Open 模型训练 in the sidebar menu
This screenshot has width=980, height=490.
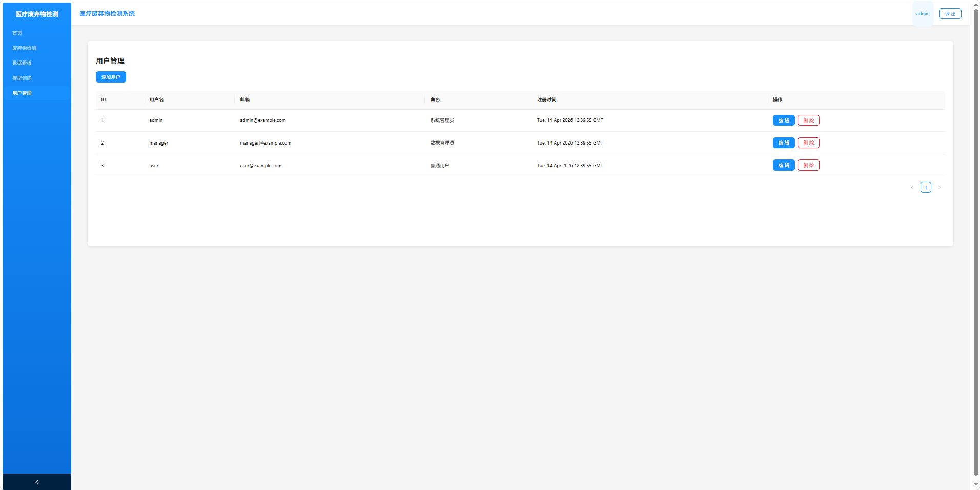36,78
